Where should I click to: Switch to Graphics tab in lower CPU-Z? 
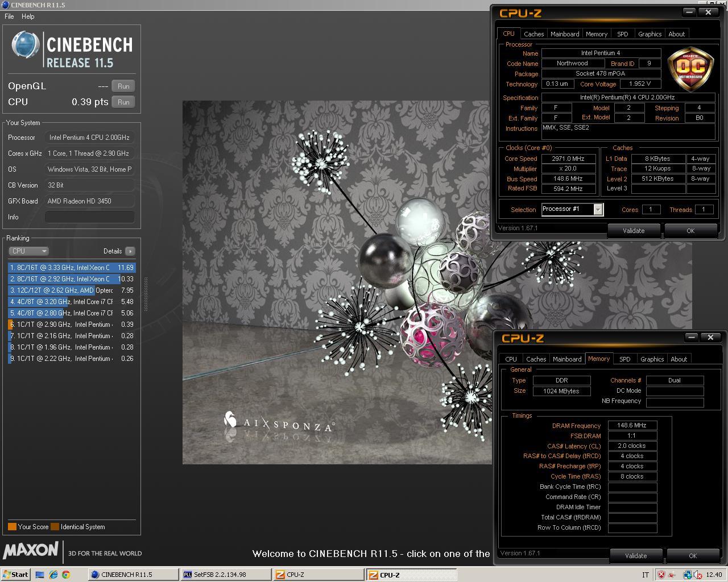coord(652,359)
